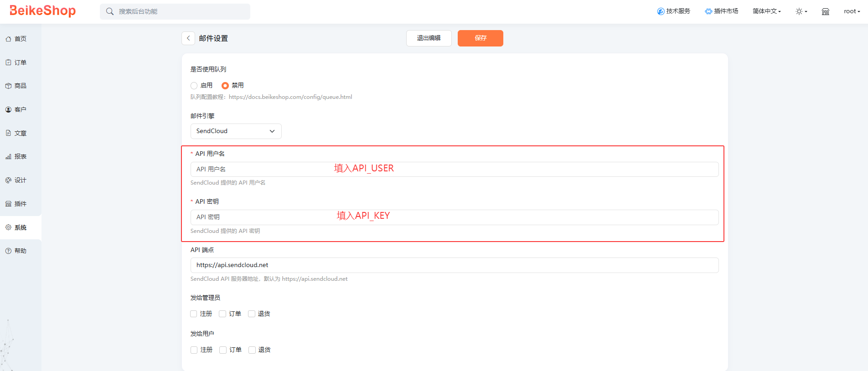
Task: Click the 技术服务 support icon
Action: [661, 11]
